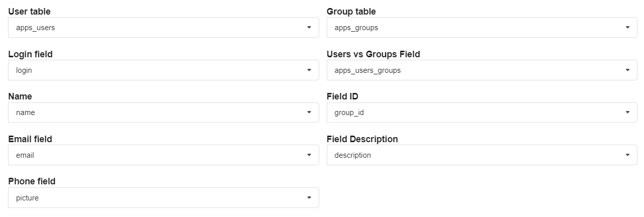Click the Phone field label text
The width and height of the screenshot is (644, 217).
coord(32,181)
